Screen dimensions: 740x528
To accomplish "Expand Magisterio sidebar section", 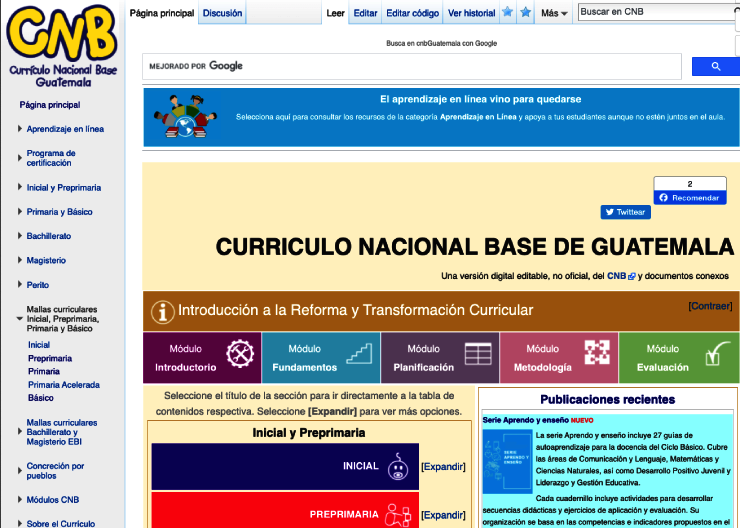I will (20, 260).
